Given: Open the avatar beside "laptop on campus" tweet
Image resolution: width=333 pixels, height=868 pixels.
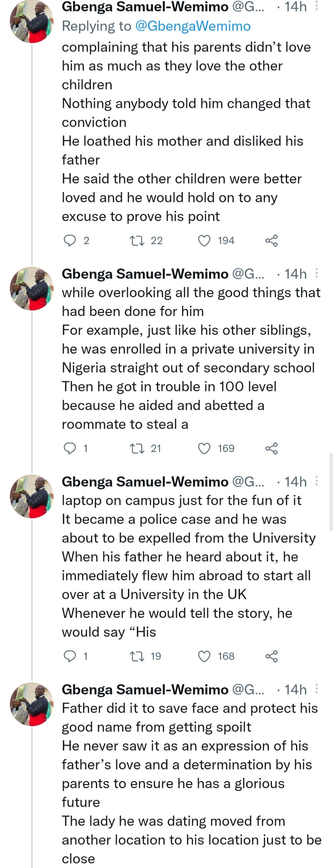Looking at the screenshot, I should click(32, 496).
